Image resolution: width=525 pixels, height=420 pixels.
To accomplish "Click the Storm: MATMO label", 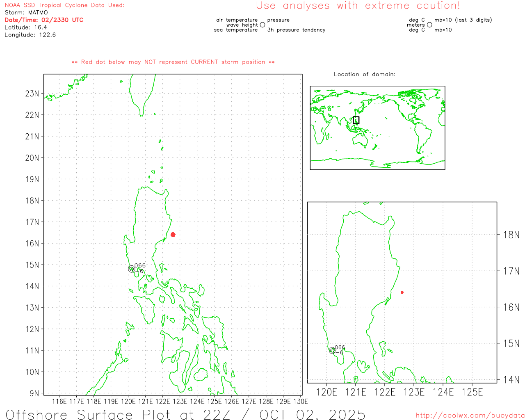I will 26,12.
